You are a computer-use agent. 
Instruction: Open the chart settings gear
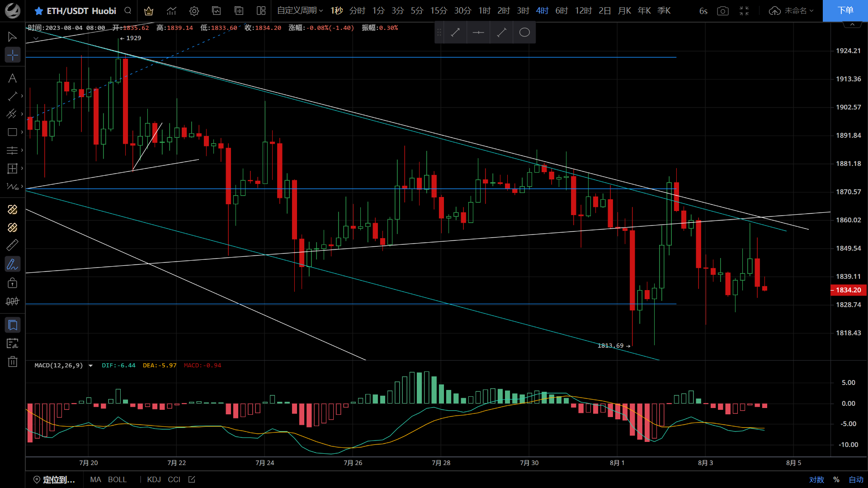194,11
